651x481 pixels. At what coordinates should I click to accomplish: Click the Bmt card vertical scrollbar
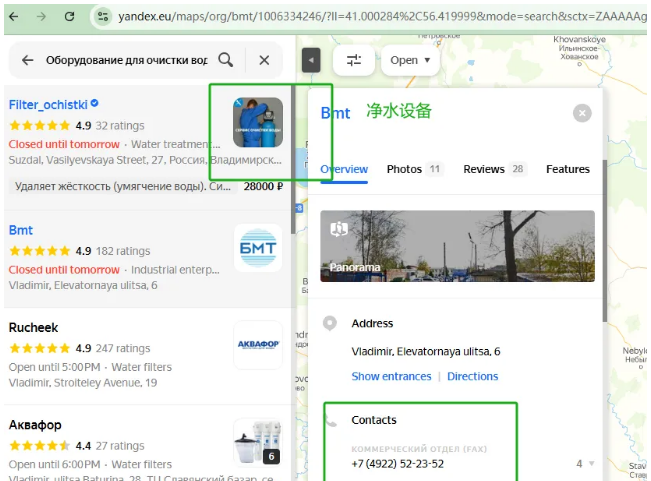click(605, 241)
